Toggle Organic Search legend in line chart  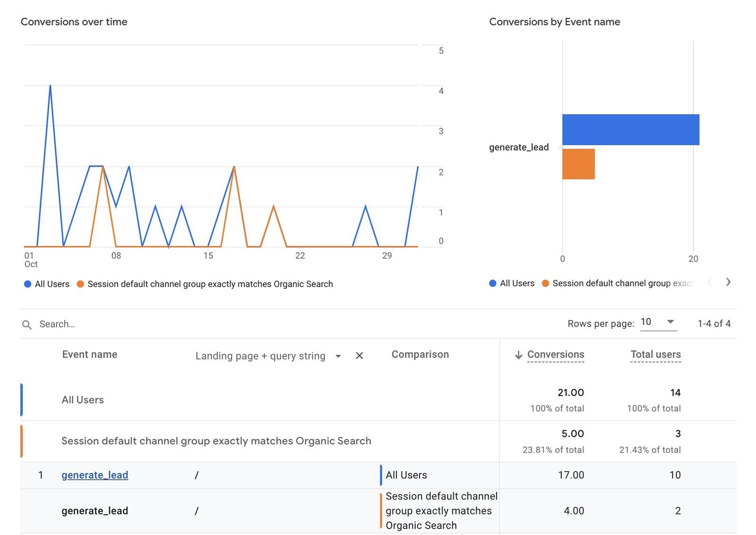205,284
